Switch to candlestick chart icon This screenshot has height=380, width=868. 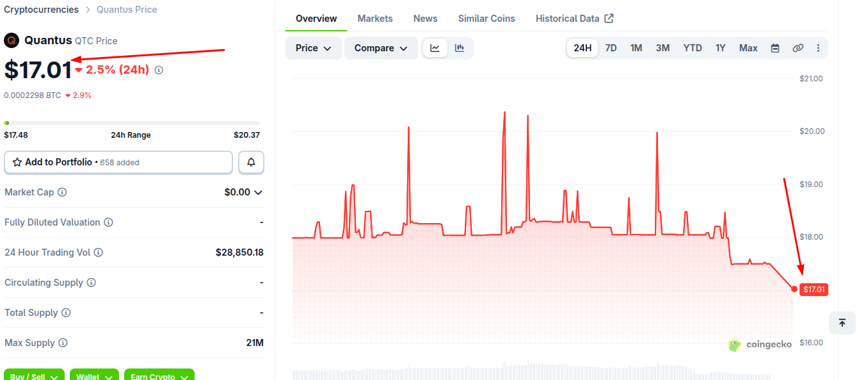460,48
